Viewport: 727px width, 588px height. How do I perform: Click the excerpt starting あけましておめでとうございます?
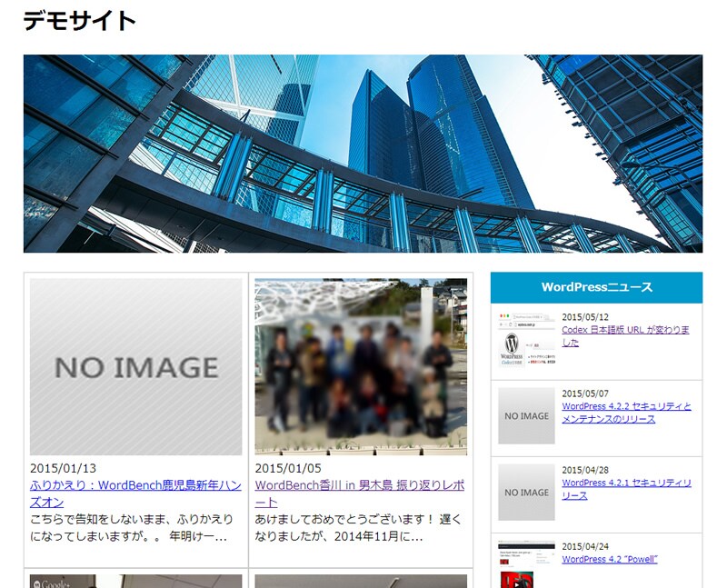[x=358, y=528]
